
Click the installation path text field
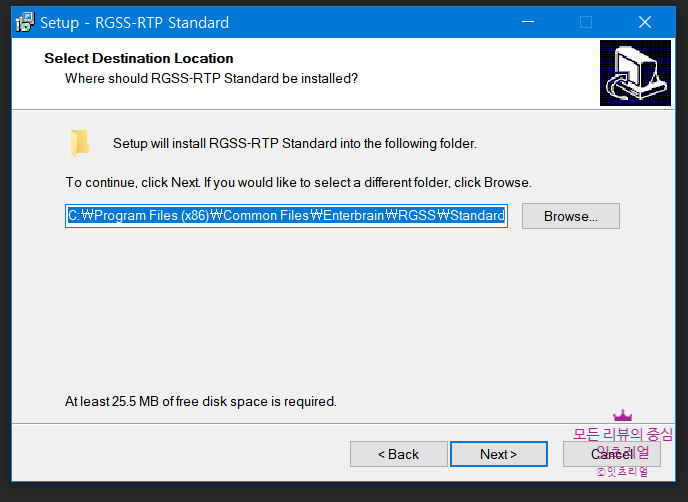tap(286, 215)
